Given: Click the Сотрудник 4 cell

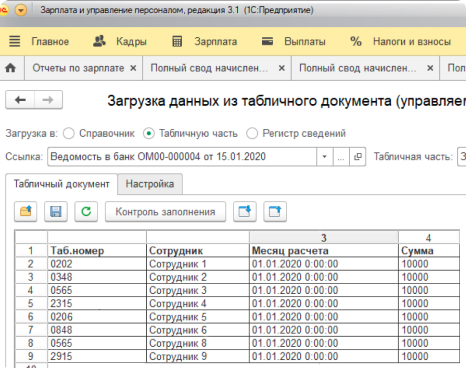Looking at the screenshot, I should point(198,303).
